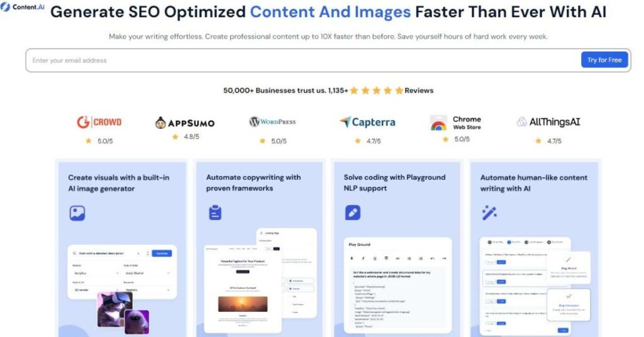The height and width of the screenshot is (337, 644).
Task: Click the Try for Free button
Action: 604,60
